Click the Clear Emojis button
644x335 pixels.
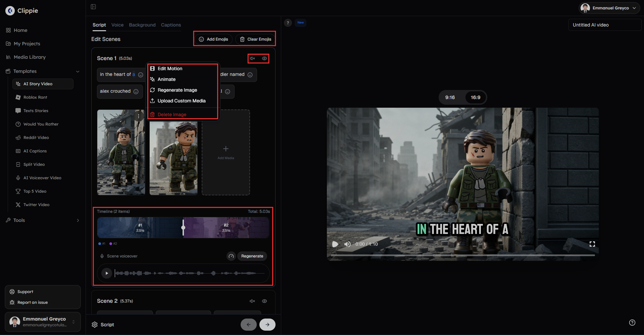[x=255, y=39]
